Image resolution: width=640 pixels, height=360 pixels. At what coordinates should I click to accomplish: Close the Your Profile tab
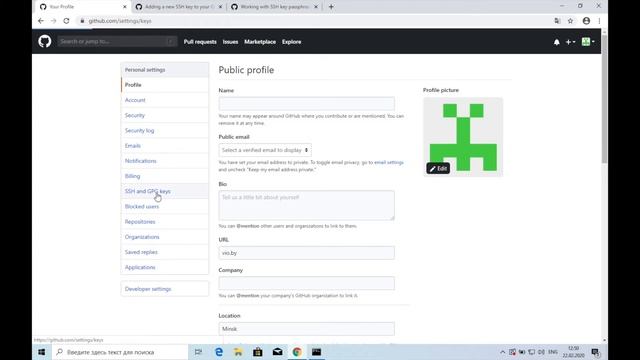click(125, 7)
